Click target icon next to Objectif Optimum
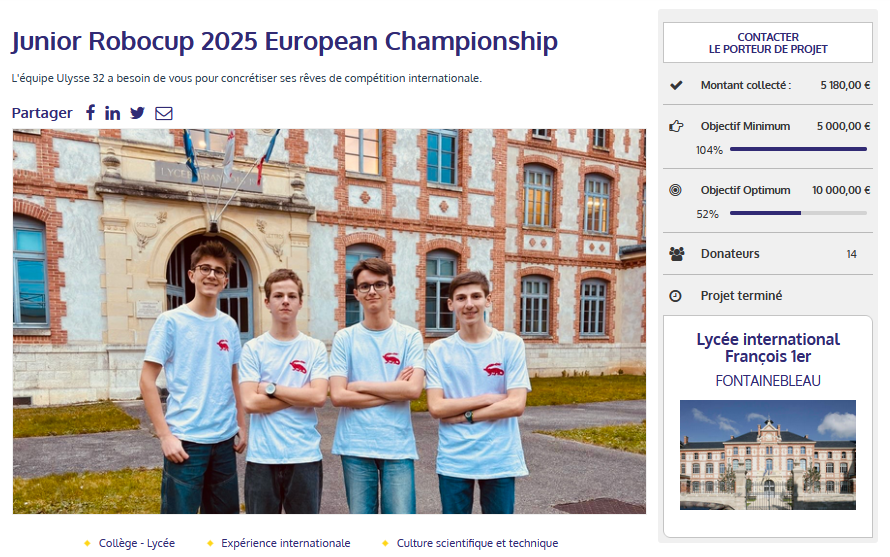 [x=676, y=190]
